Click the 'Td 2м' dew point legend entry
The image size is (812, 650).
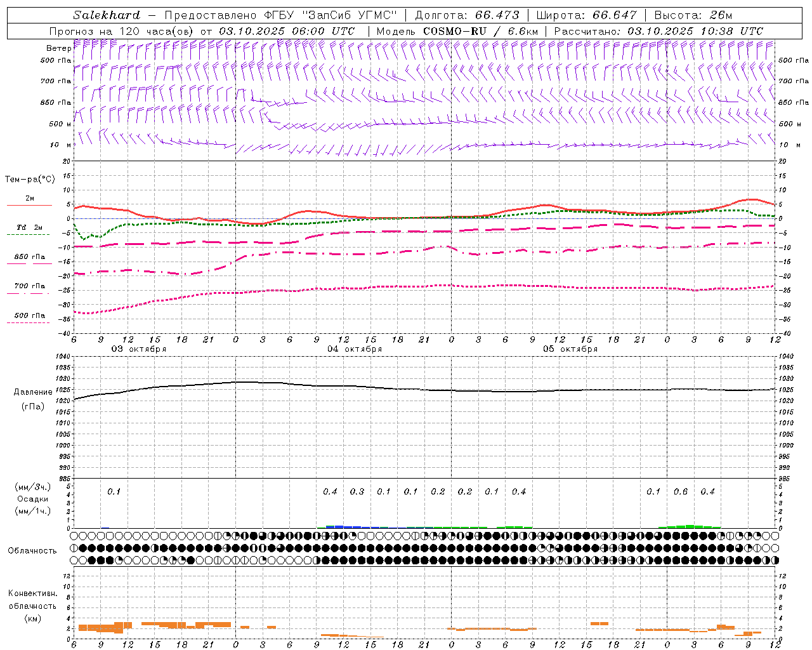[x=30, y=227]
